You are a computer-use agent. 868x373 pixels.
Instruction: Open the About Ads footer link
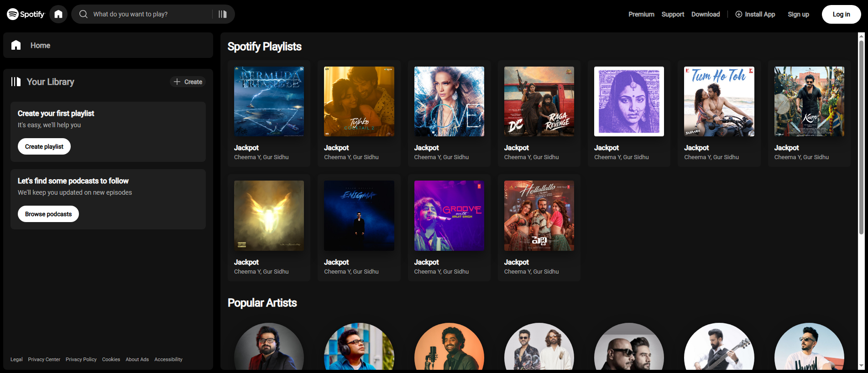137,359
